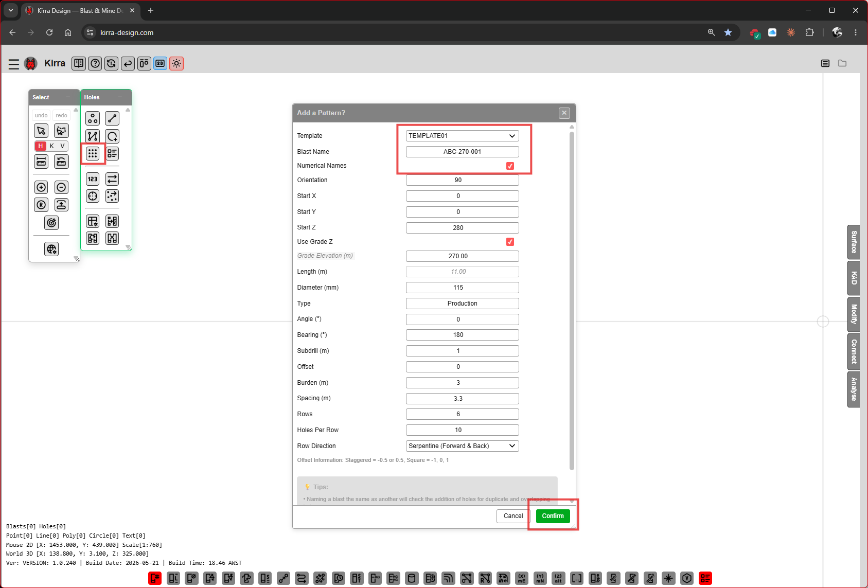Click the Spacing (m) input field
Screen dimensions: 868x588
point(462,399)
